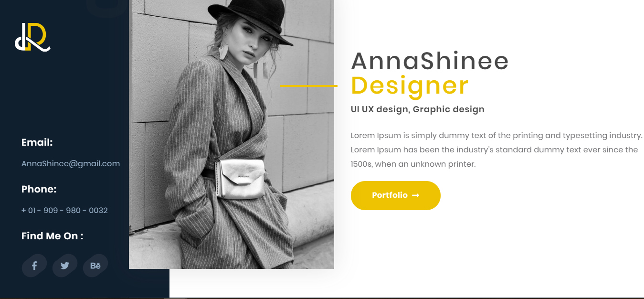Image resolution: width=644 pixels, height=299 pixels.
Task: Click the line starting Lorem Ipsum is simply
Action: click(x=496, y=135)
